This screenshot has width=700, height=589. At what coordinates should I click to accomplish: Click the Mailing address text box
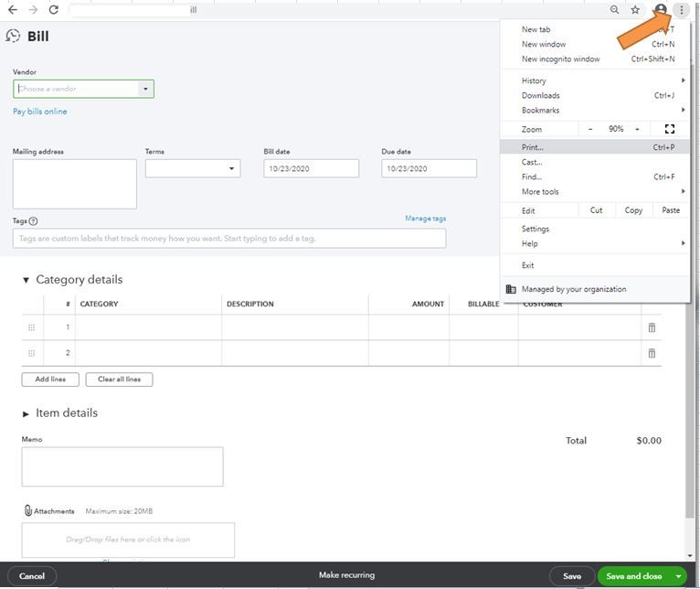click(75, 184)
